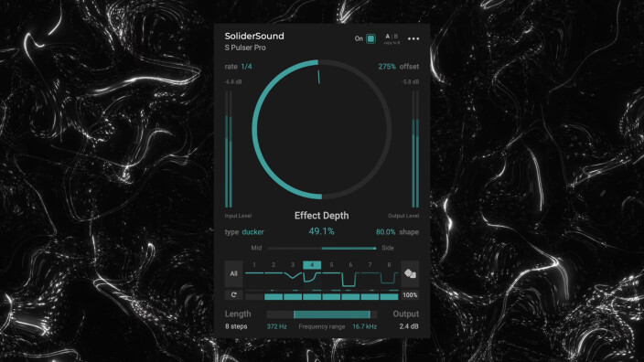Click the reset loop arrow icon
The height and width of the screenshot is (362, 644).
(233, 294)
